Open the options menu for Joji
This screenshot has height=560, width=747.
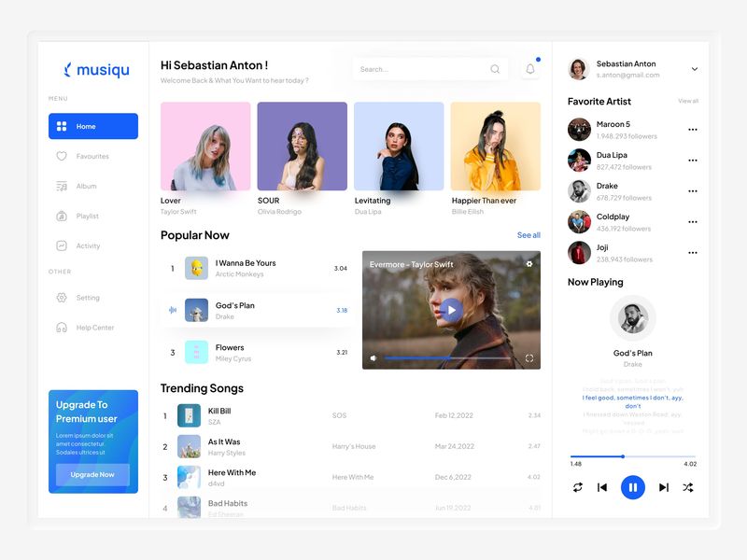point(693,253)
